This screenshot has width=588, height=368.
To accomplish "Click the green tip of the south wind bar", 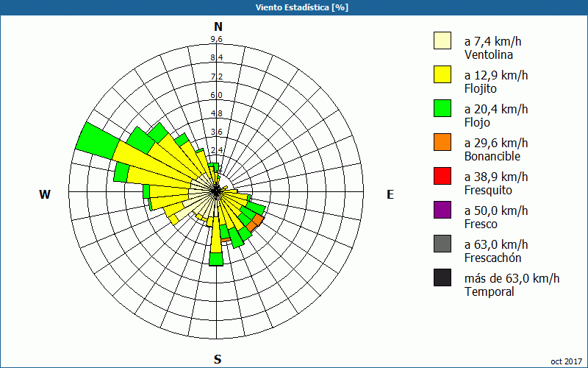I will (x=216, y=259).
